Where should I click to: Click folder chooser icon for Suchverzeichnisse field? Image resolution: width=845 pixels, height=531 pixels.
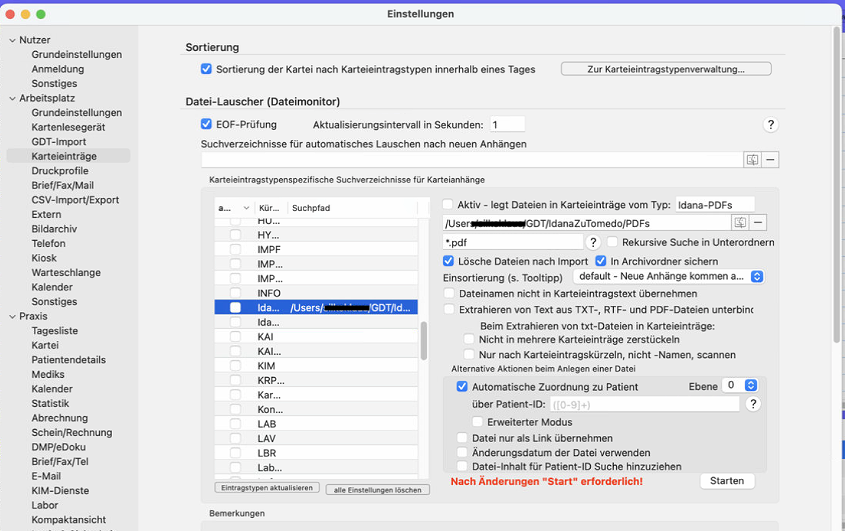[x=752, y=160]
